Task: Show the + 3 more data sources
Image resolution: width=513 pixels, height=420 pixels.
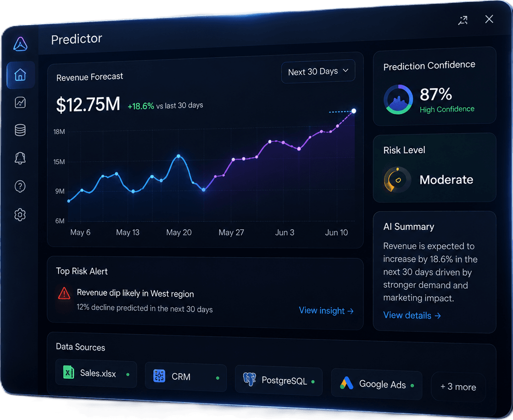Action: tap(458, 387)
